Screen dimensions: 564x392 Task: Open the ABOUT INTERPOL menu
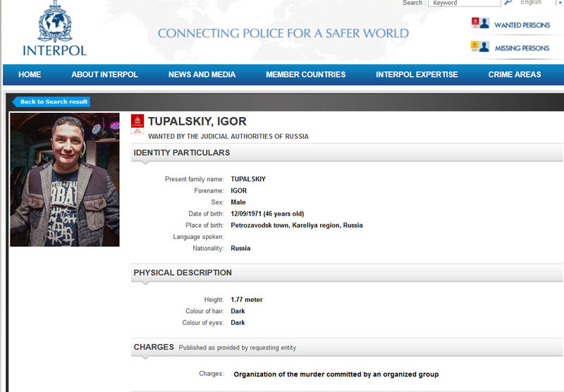tap(104, 75)
